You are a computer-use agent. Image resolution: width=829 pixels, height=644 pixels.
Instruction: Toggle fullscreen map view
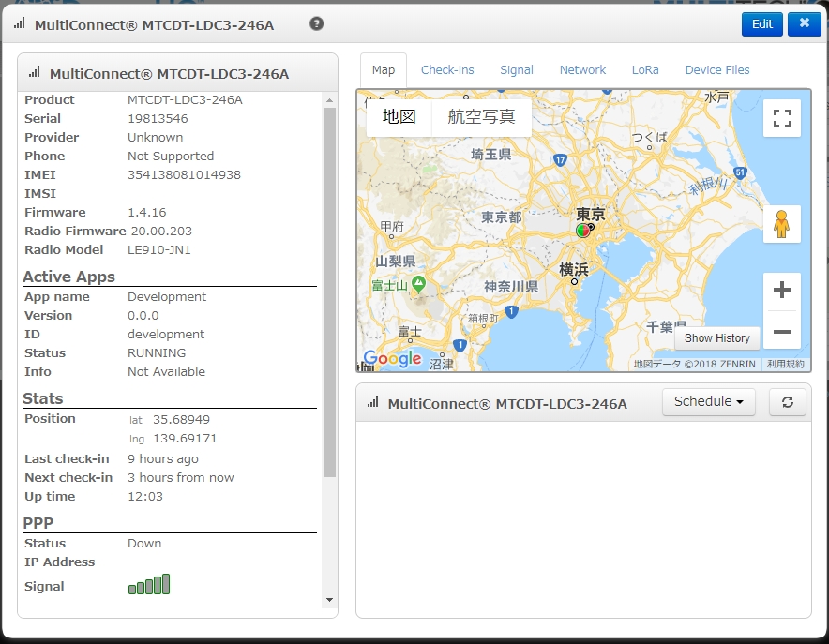(781, 118)
